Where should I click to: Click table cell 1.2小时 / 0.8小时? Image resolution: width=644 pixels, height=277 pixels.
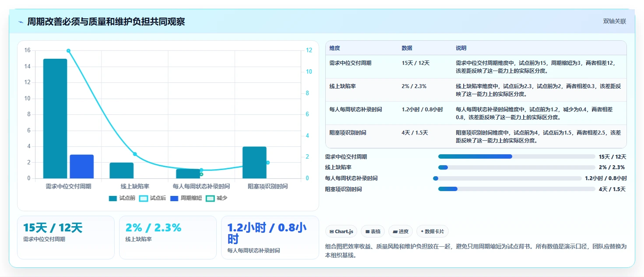pyautogui.click(x=422, y=110)
